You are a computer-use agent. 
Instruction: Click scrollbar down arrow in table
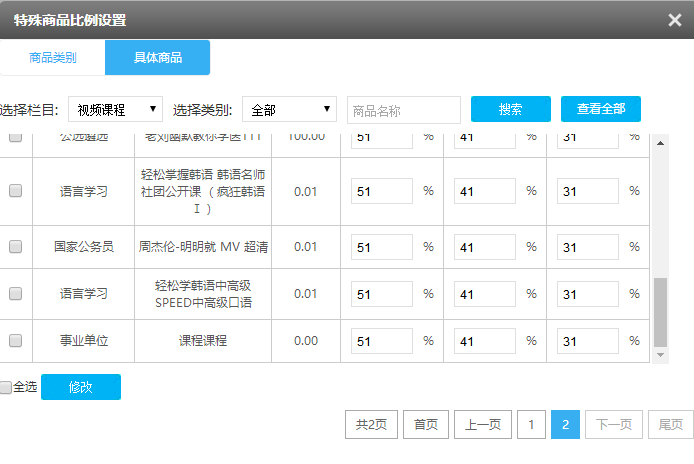[x=659, y=354]
